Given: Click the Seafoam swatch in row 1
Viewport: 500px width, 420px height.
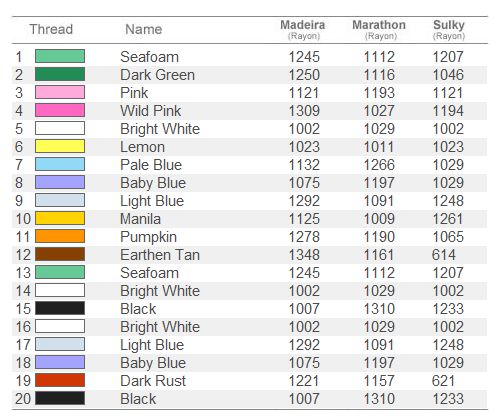Looking at the screenshot, I should (60, 56).
